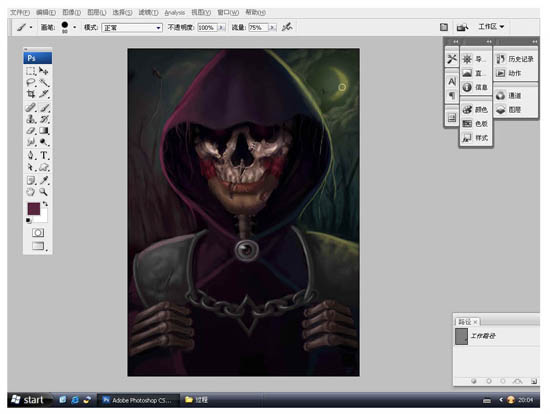Image resolution: width=550 pixels, height=414 pixels.
Task: Open the 文件 (File) menu
Action: (x=20, y=12)
